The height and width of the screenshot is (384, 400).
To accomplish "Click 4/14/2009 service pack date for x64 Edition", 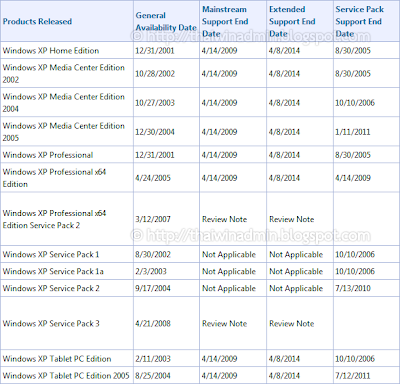I will pyautogui.click(x=353, y=178).
